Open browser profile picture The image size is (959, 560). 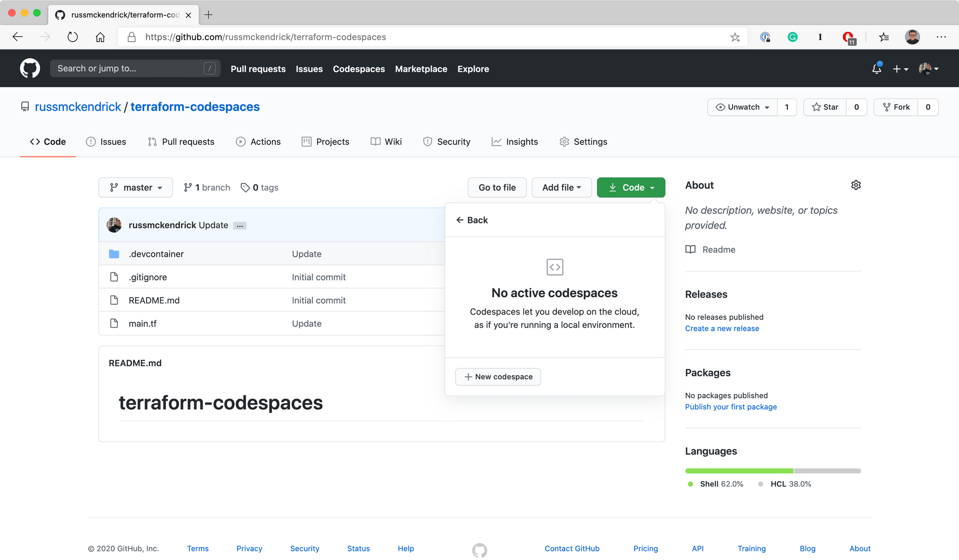(x=912, y=37)
